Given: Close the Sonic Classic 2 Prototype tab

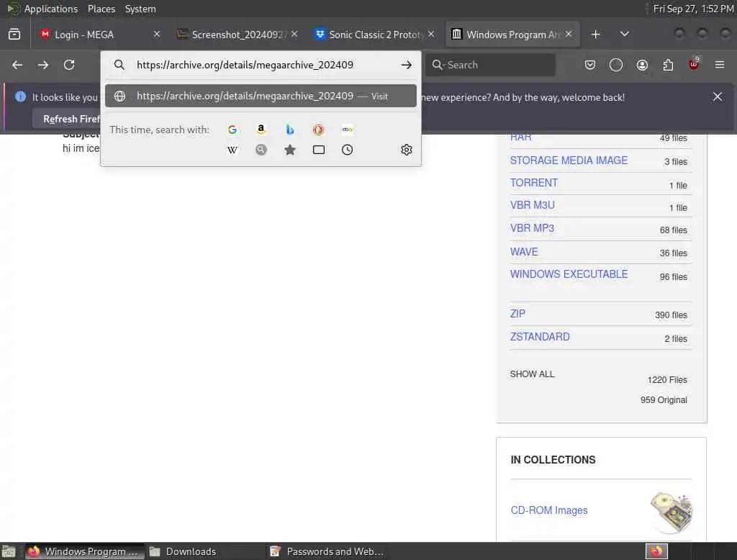Looking at the screenshot, I should [x=431, y=35].
